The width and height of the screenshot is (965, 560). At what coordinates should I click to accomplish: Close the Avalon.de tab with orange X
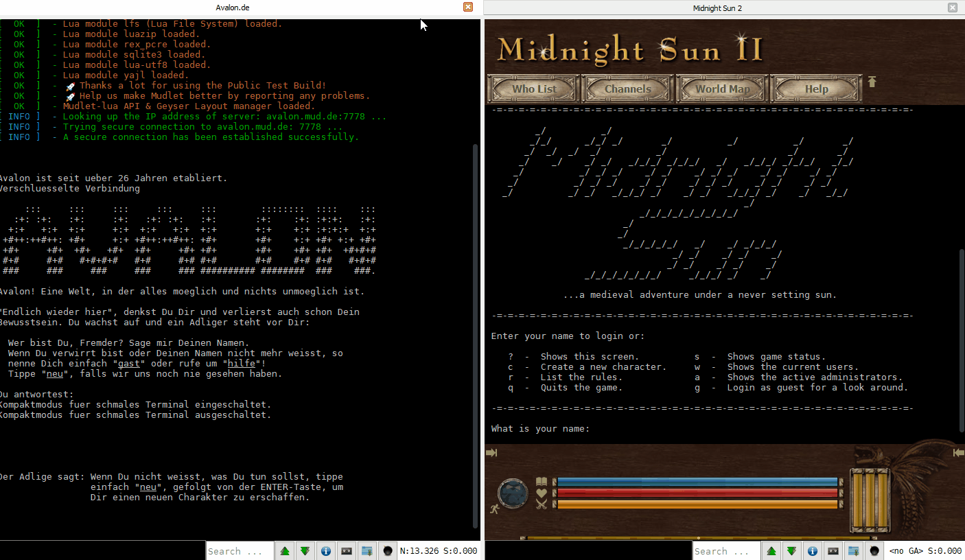point(468,7)
